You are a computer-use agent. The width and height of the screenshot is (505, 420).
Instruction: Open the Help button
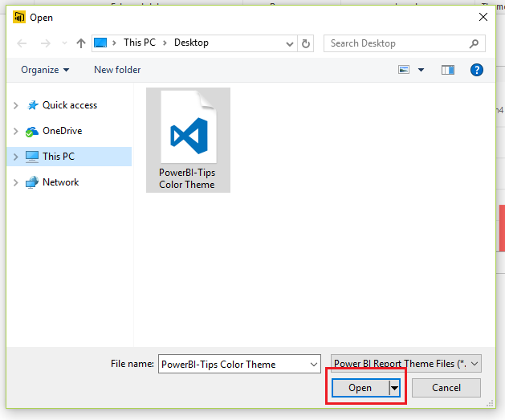[477, 70]
